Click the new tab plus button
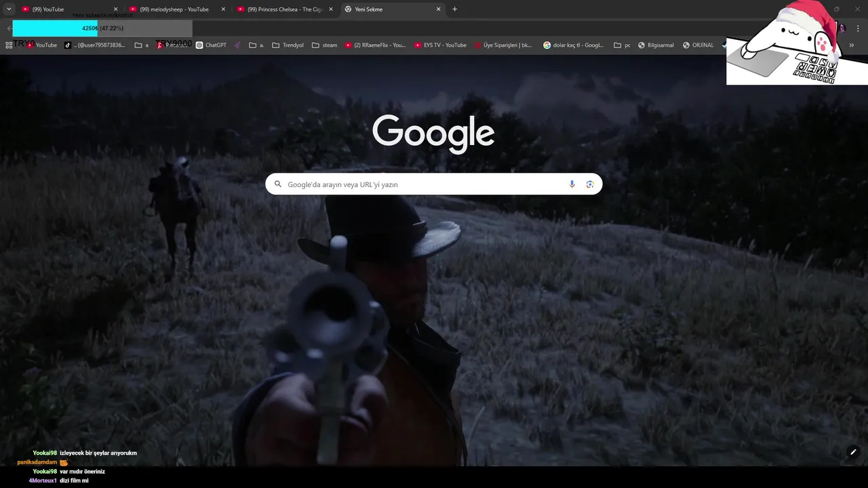The height and width of the screenshot is (488, 868). (454, 9)
